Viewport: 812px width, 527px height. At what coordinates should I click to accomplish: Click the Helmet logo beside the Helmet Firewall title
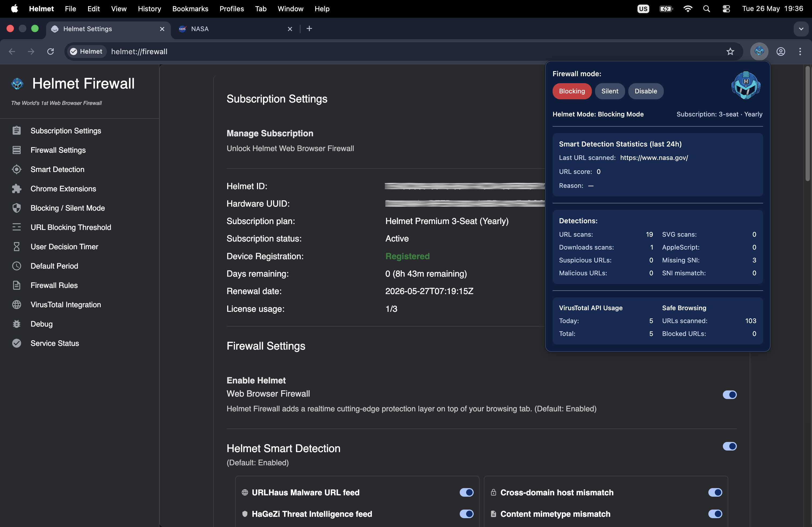(x=17, y=83)
